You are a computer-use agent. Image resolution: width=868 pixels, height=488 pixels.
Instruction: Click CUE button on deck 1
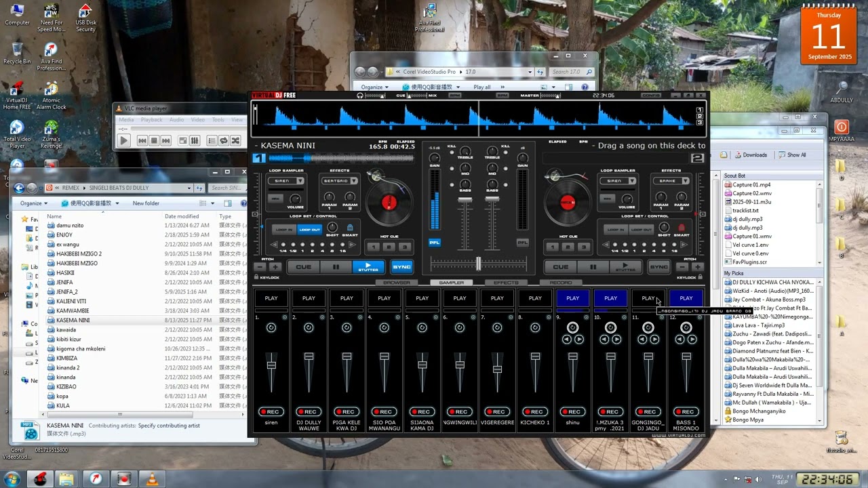tap(303, 267)
